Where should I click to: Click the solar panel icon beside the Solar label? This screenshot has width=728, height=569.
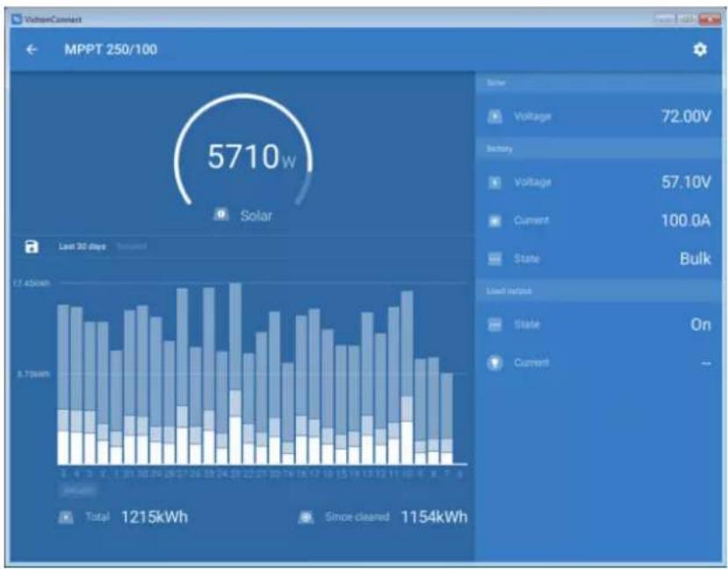pyautogui.click(x=221, y=214)
